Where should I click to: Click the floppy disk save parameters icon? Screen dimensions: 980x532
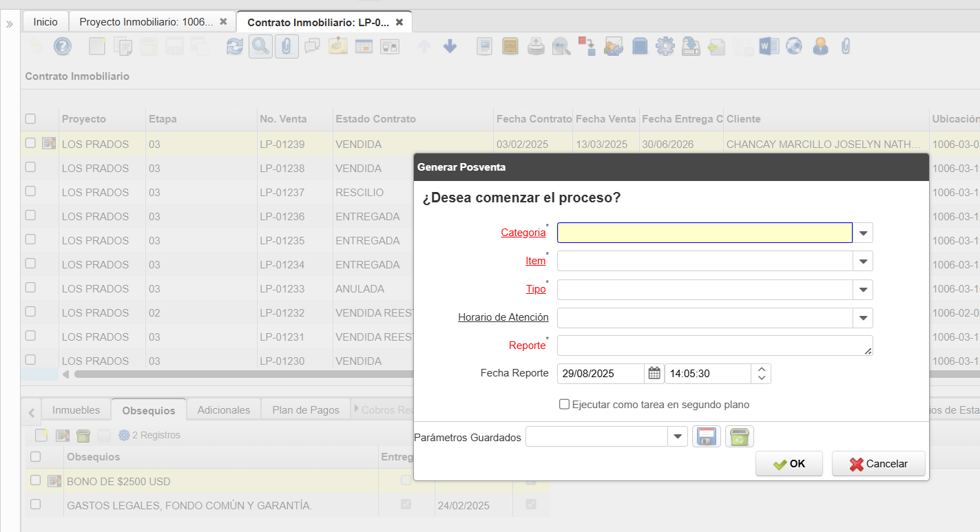(706, 437)
